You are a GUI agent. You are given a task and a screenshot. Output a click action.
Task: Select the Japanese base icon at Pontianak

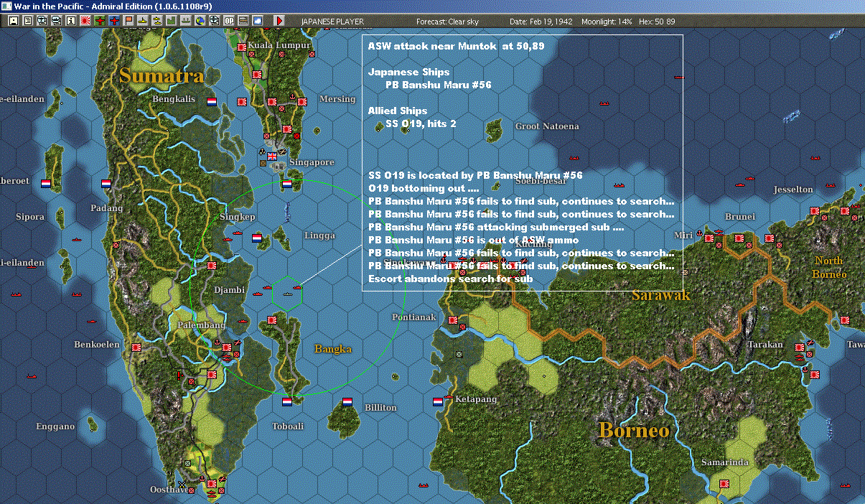click(453, 320)
